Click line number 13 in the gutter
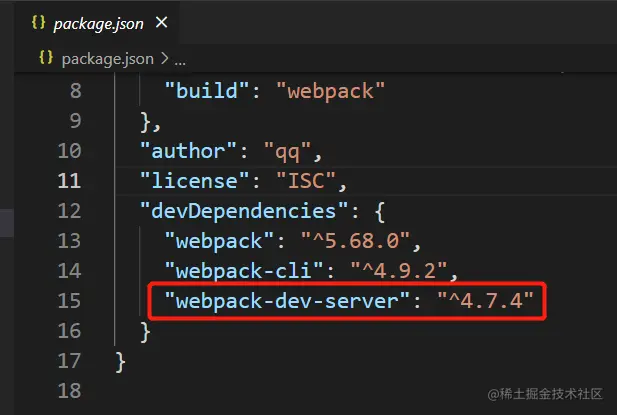The width and height of the screenshot is (617, 415). pyautogui.click(x=69, y=241)
